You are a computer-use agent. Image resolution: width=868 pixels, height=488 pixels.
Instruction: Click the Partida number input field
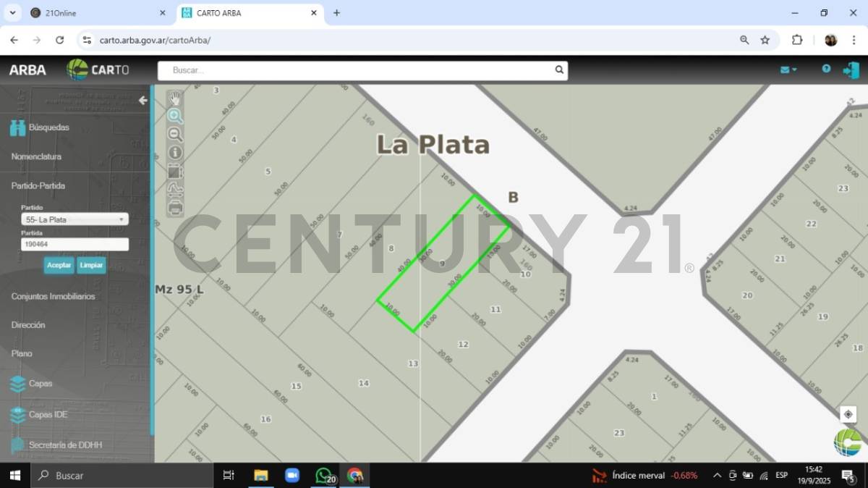tap(75, 245)
